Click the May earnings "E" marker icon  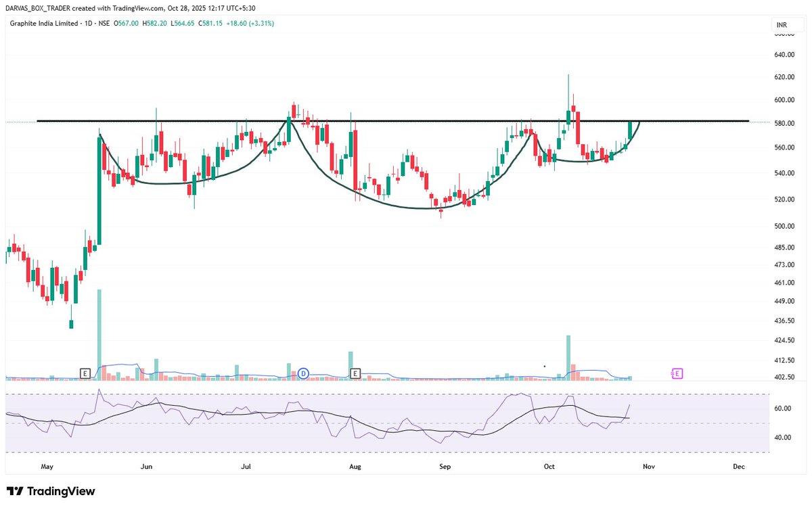pos(85,373)
